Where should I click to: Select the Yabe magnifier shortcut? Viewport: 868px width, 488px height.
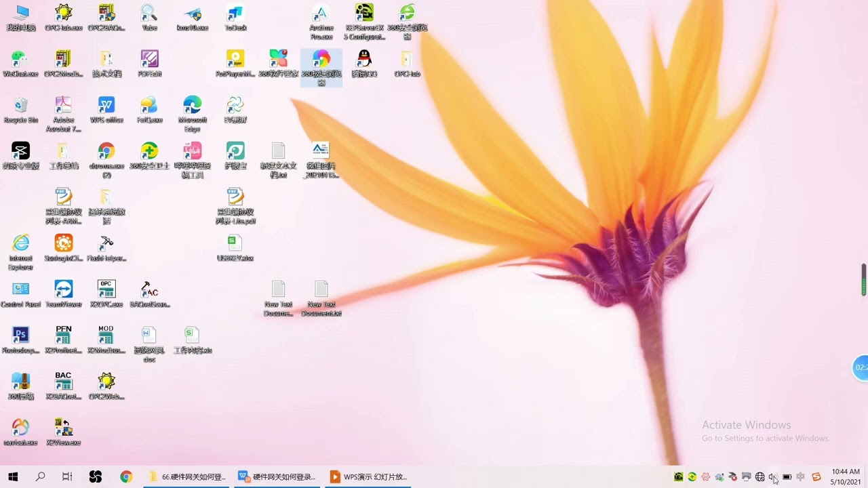[149, 18]
